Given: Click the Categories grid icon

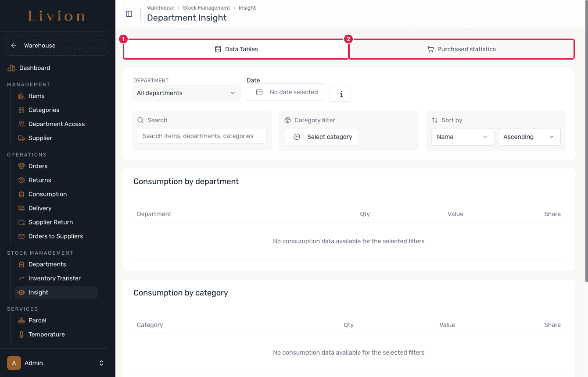Looking at the screenshot, I should [22, 110].
